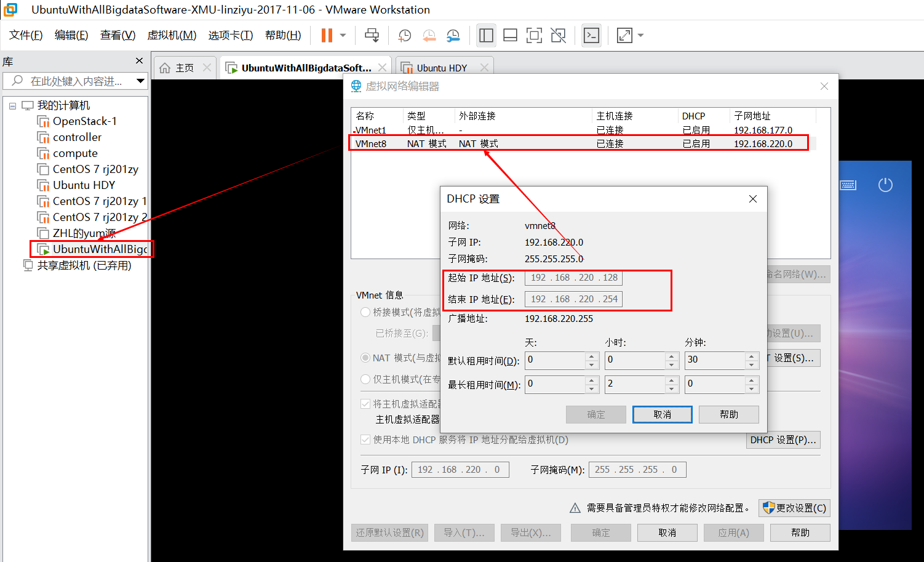The width and height of the screenshot is (924, 562).
Task: Open the 虚拟机(M) menu
Action: (172, 35)
